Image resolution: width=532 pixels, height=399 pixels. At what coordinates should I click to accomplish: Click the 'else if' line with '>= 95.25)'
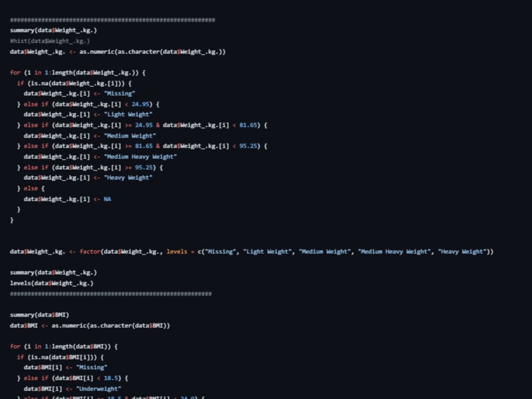click(90, 168)
